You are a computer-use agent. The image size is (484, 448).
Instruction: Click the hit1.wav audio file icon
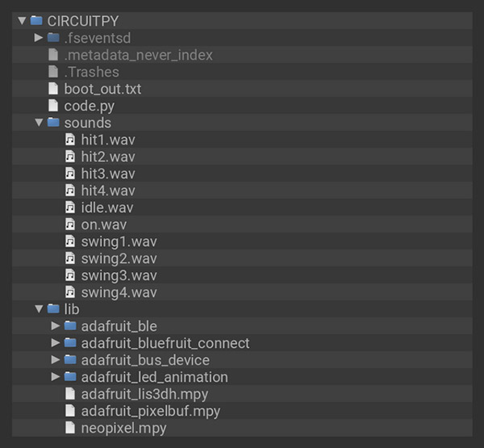tap(70, 140)
